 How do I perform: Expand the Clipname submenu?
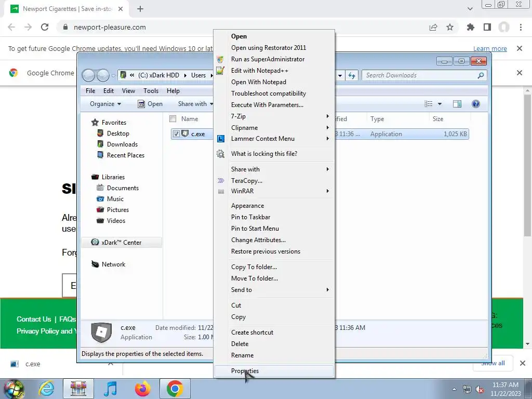[x=274, y=128]
